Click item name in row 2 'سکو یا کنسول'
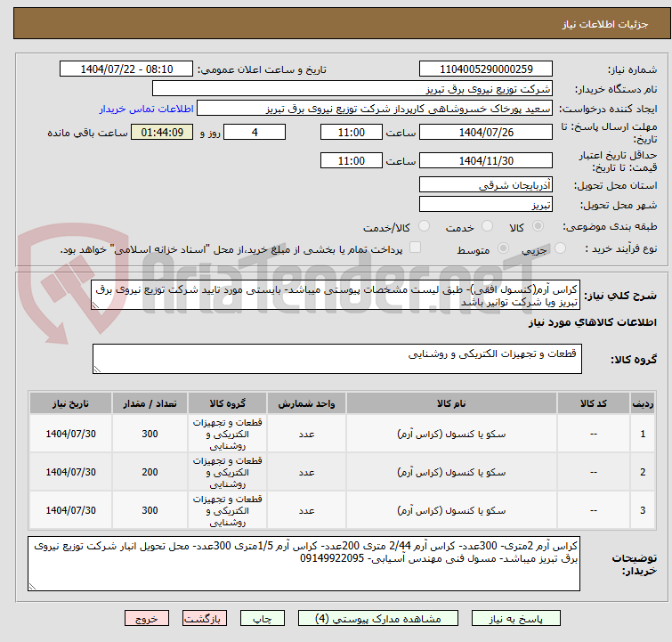Image resolution: width=672 pixels, height=642 pixels. [x=451, y=472]
